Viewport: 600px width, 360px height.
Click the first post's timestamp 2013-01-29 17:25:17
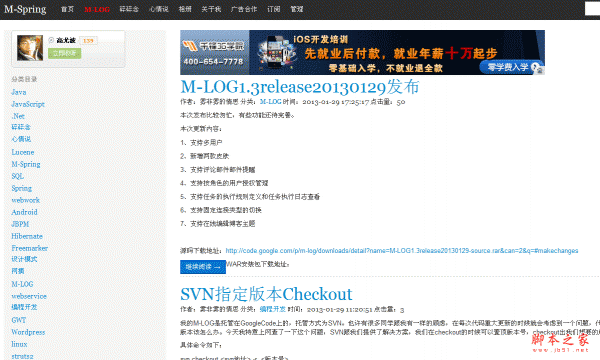point(336,102)
